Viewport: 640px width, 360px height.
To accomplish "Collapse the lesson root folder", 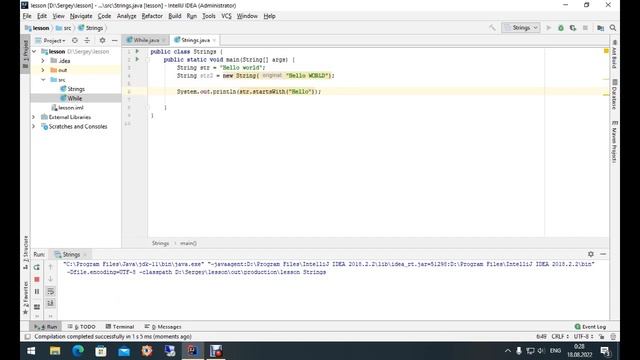I will coord(34,51).
